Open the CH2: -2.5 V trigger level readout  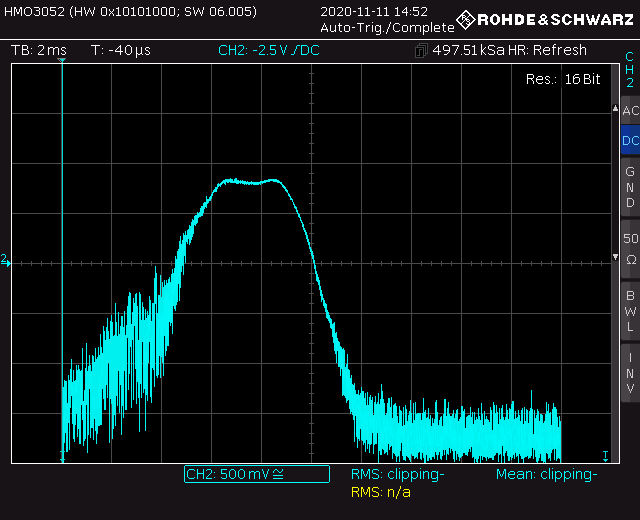pos(268,50)
